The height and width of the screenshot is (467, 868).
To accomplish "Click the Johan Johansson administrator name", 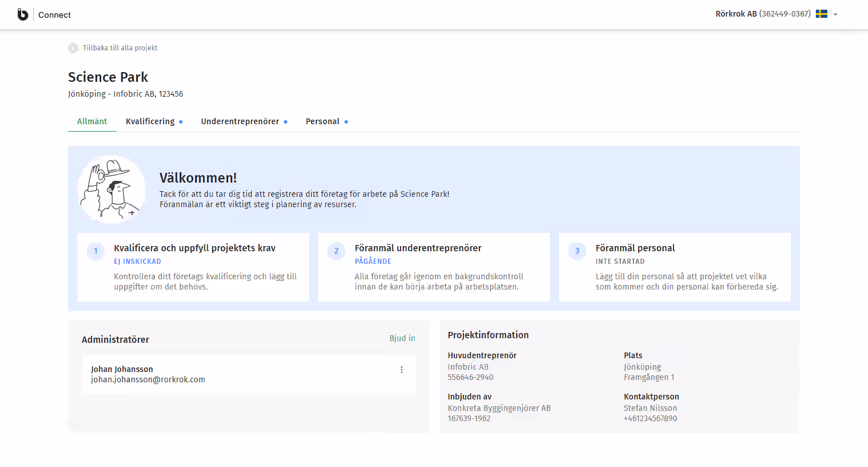I will (x=122, y=369).
